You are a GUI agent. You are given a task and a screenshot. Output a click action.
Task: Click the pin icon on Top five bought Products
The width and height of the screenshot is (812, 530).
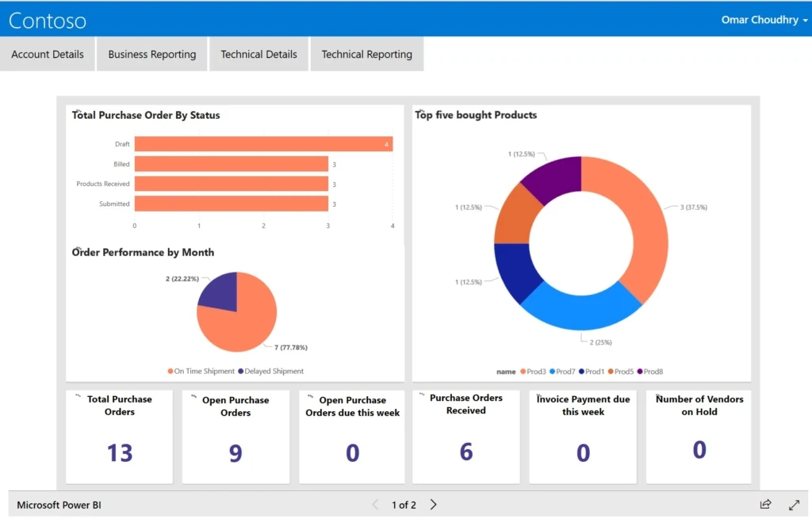(420, 110)
